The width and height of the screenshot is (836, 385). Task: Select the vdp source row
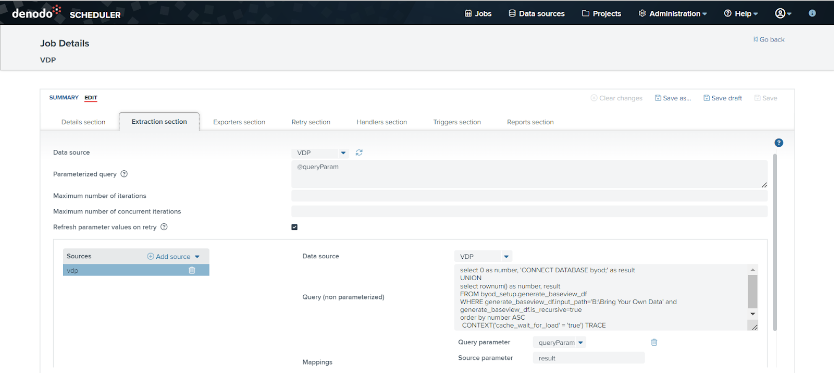(x=136, y=270)
